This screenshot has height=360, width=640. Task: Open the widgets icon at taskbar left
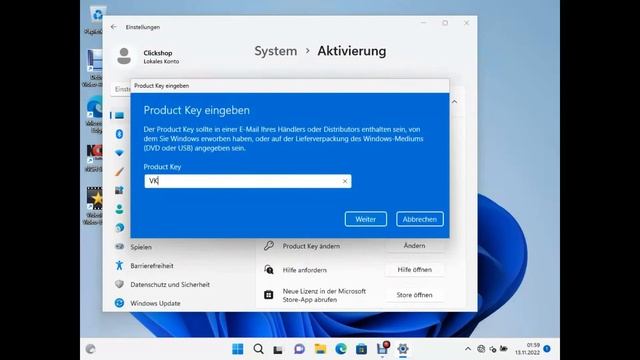[x=90, y=349]
